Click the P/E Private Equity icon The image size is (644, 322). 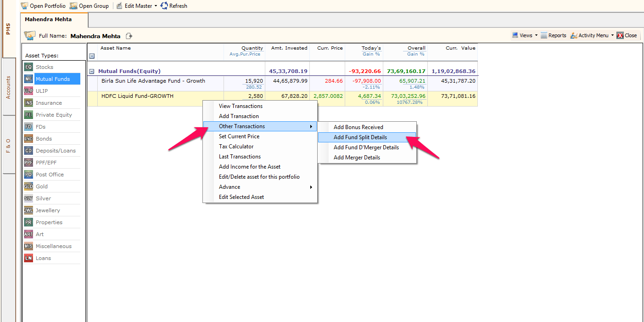click(28, 115)
